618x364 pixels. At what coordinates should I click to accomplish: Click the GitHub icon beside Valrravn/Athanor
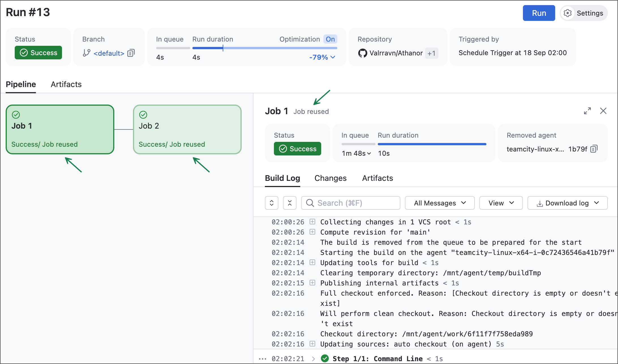(x=362, y=53)
